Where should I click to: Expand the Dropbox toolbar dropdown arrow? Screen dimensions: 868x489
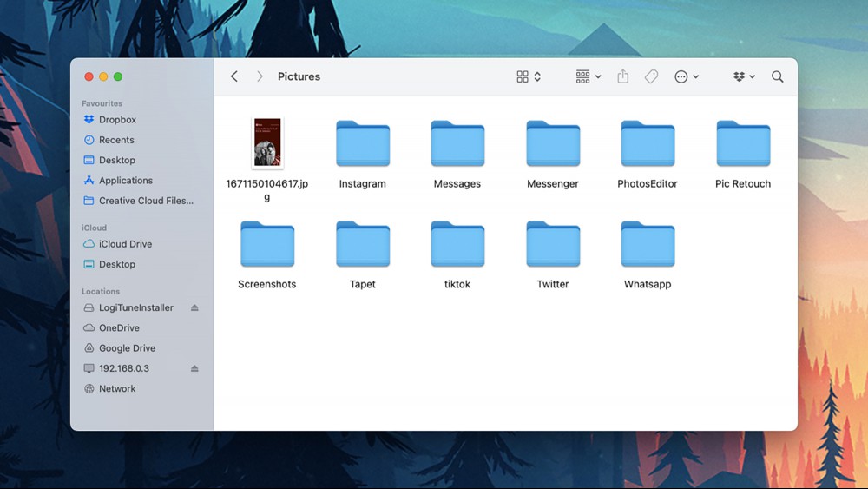(752, 77)
